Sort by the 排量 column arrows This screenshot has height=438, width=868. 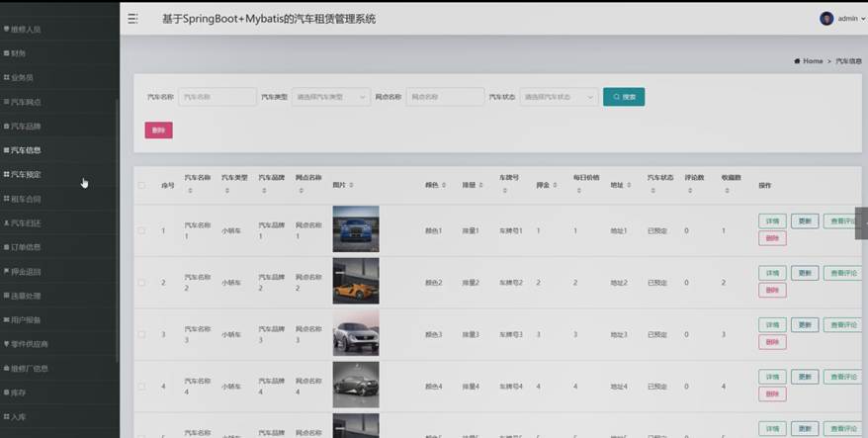[481, 185]
